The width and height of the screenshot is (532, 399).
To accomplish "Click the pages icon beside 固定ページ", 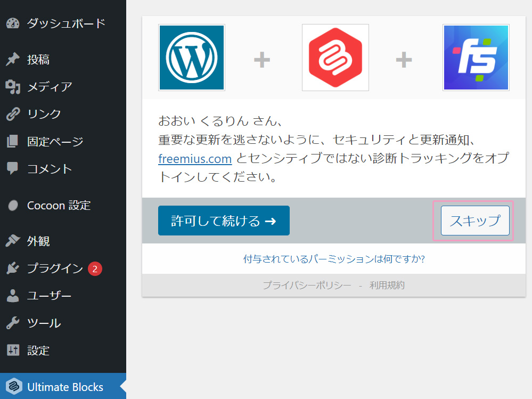I will coord(13,142).
